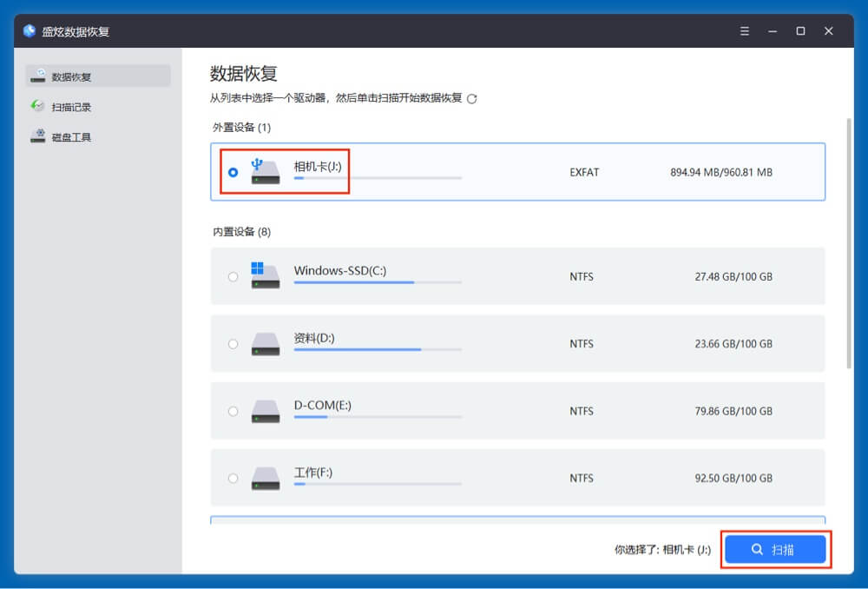Click the vertical scrollbar of drive list
Viewport: 868px width, 589px height.
849,243
